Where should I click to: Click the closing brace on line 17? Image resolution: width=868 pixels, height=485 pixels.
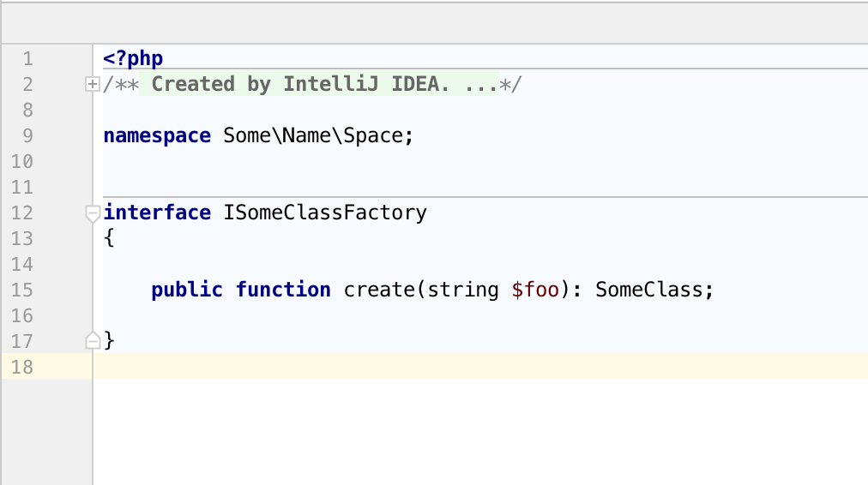pos(109,340)
